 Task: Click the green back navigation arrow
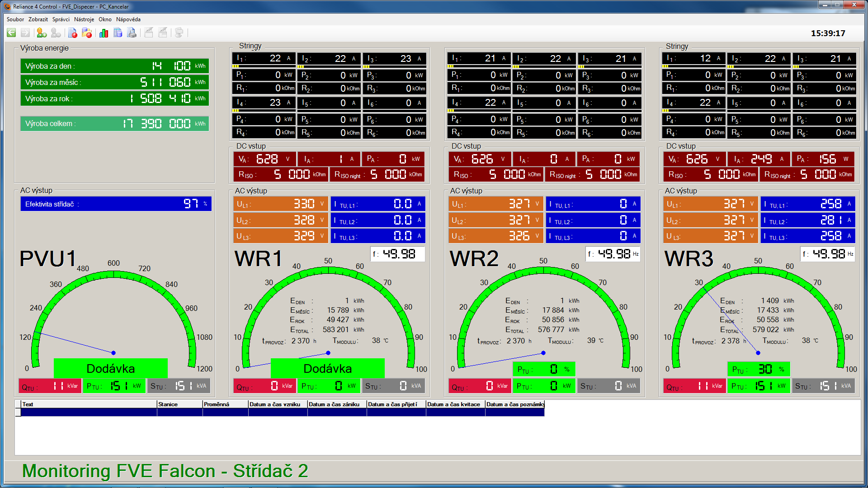(11, 33)
